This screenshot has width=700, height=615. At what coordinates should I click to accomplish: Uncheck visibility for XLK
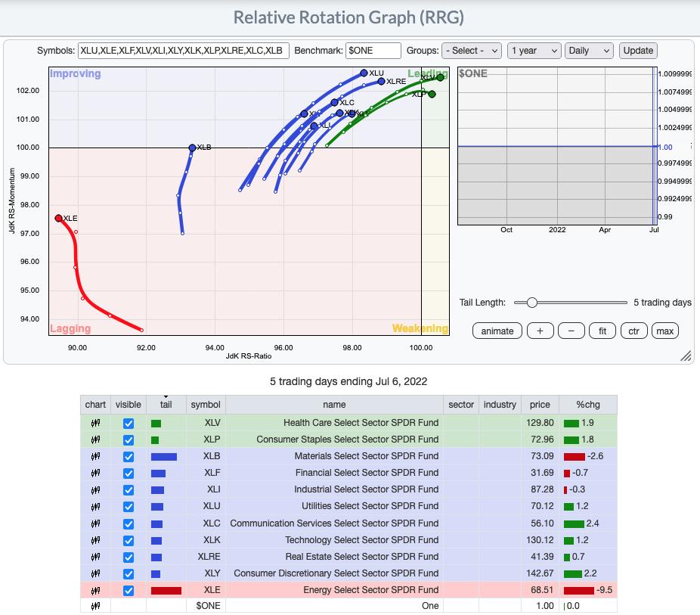pyautogui.click(x=128, y=540)
